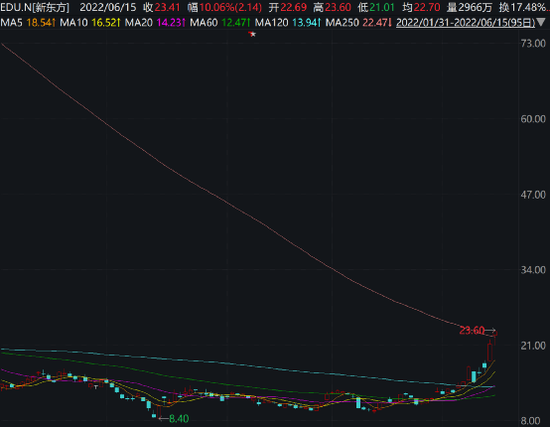Click the 2022/01/31-2022/06/15(95日) date range link
Viewport: 550px width, 427px height.
(x=465, y=23)
